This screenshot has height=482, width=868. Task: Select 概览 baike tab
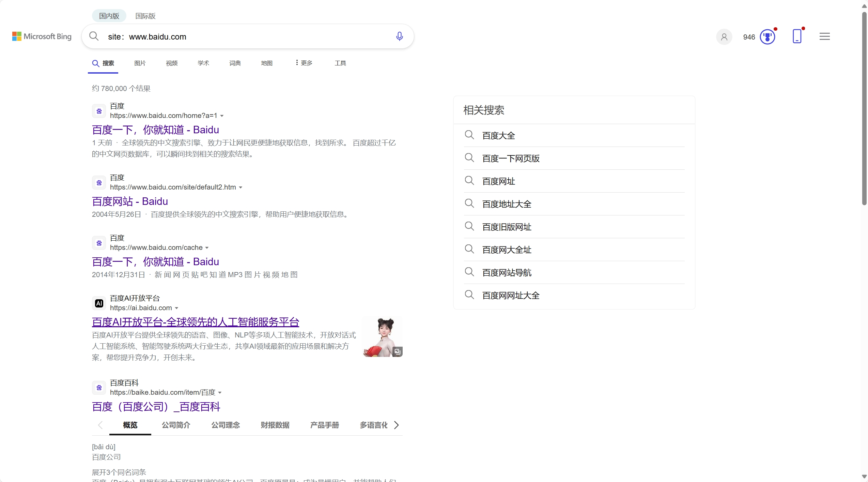click(x=130, y=425)
